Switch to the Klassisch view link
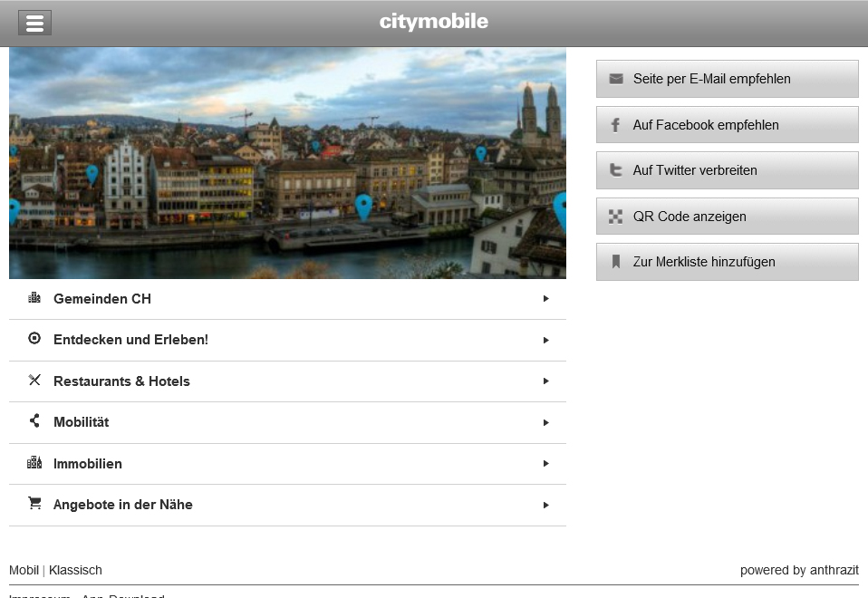 (x=75, y=570)
